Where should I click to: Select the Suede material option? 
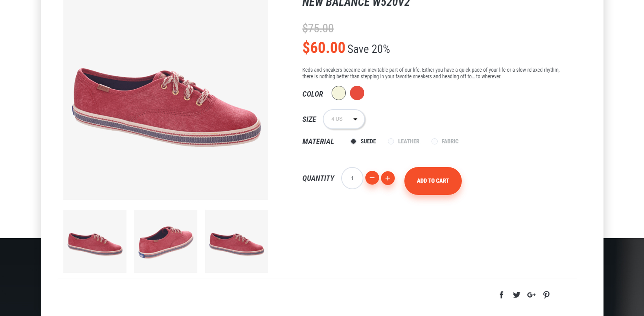[x=363, y=141]
